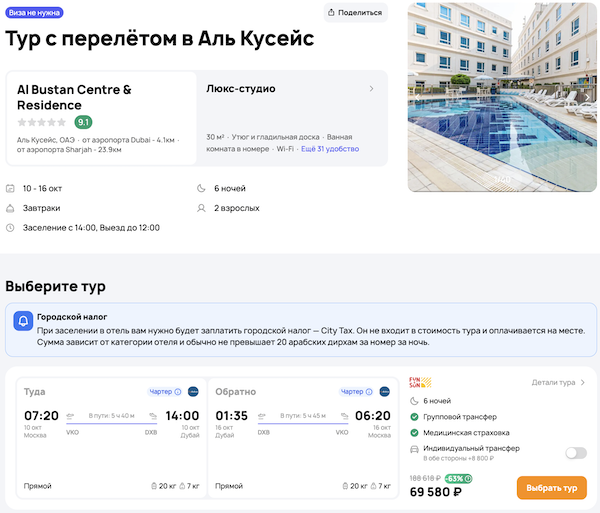Image resolution: width=600 pixels, height=513 pixels.
Task: Click the charter info icon on return flight
Action: [369, 392]
